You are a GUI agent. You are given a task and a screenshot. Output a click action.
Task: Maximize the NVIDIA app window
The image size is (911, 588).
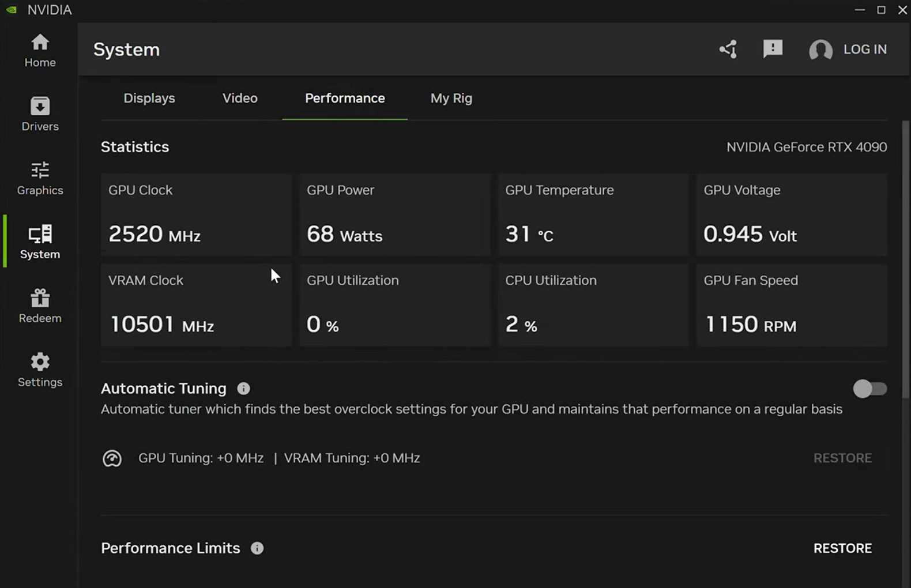881,10
